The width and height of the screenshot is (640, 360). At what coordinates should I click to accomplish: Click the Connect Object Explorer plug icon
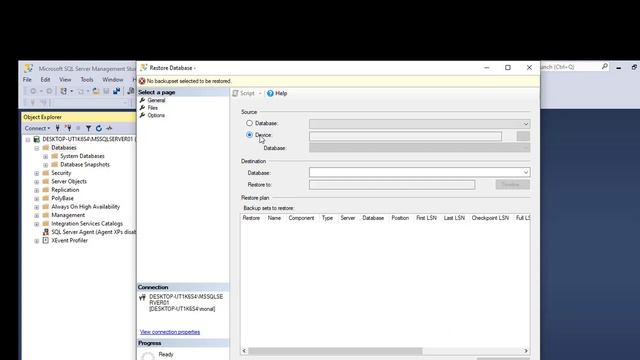58,128
